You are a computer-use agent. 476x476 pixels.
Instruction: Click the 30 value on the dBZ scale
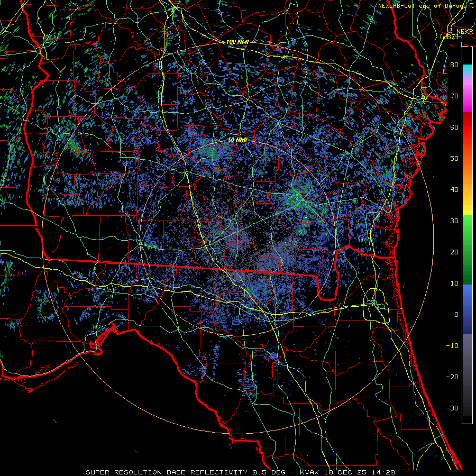[x=454, y=221]
